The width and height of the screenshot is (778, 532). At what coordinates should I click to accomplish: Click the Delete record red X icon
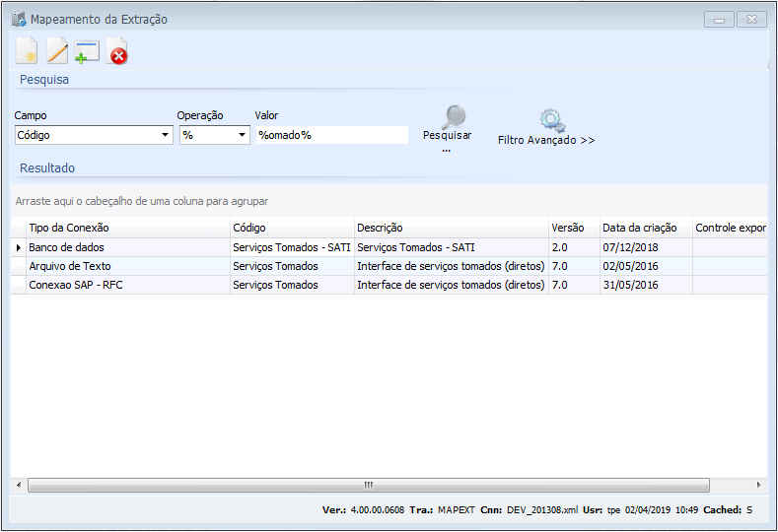click(117, 53)
